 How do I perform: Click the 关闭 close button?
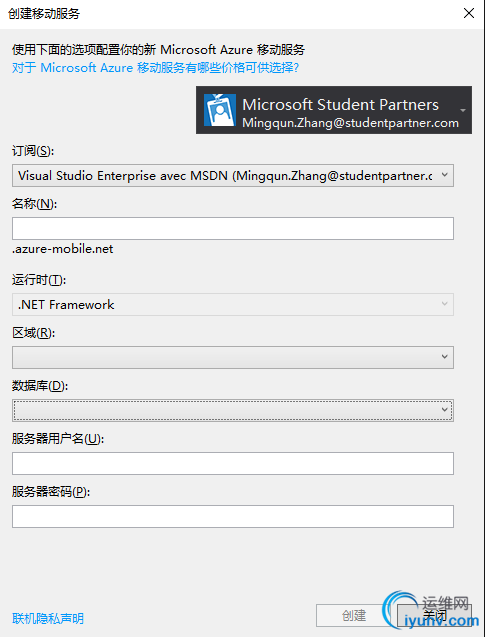pyautogui.click(x=434, y=615)
